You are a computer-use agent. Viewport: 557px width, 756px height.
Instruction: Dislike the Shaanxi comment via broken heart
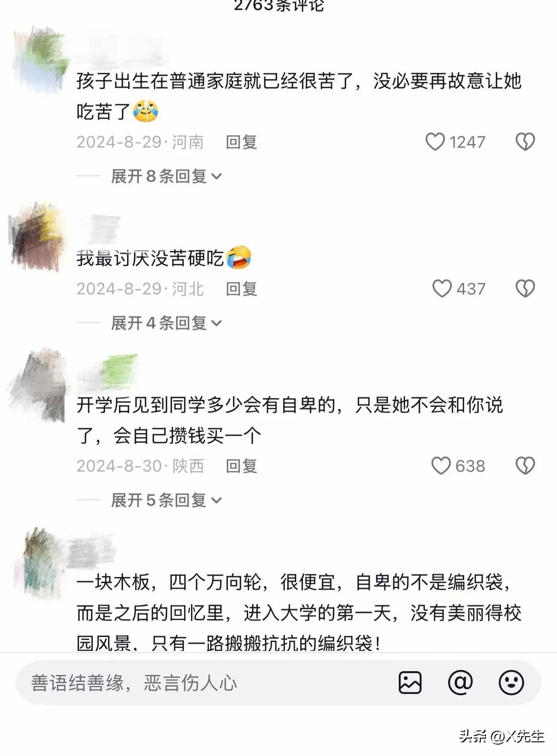(525, 466)
